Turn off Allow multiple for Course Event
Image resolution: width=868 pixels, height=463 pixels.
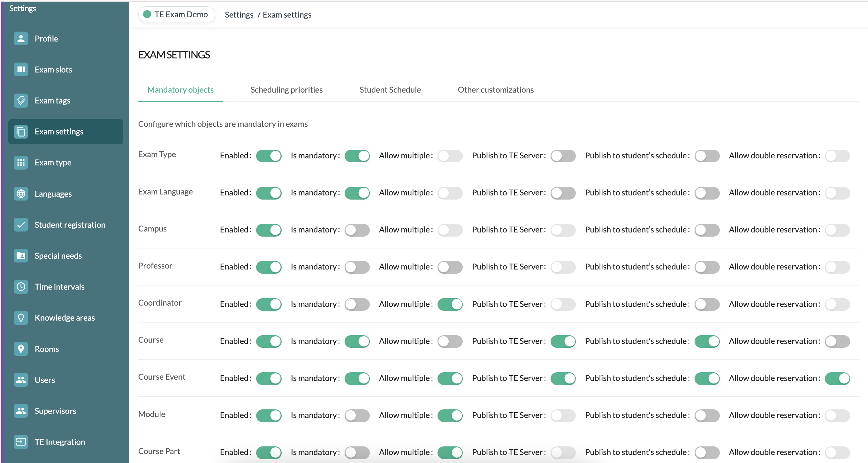tap(450, 378)
